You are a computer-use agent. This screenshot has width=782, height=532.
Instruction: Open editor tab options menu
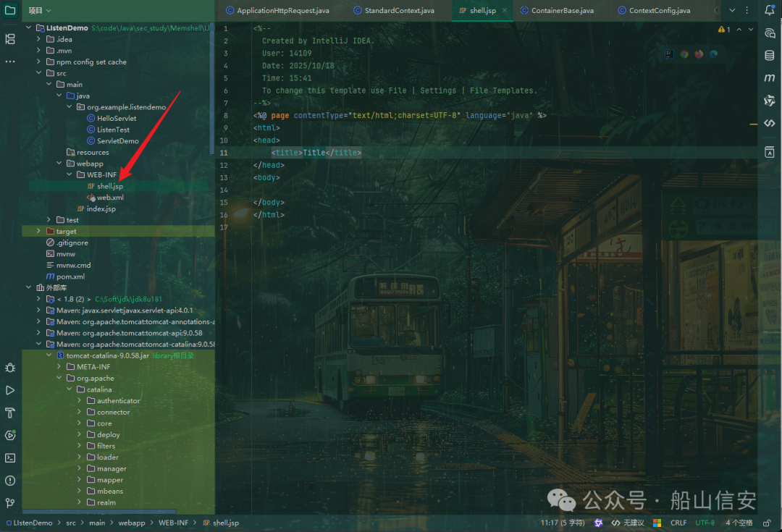(x=747, y=10)
